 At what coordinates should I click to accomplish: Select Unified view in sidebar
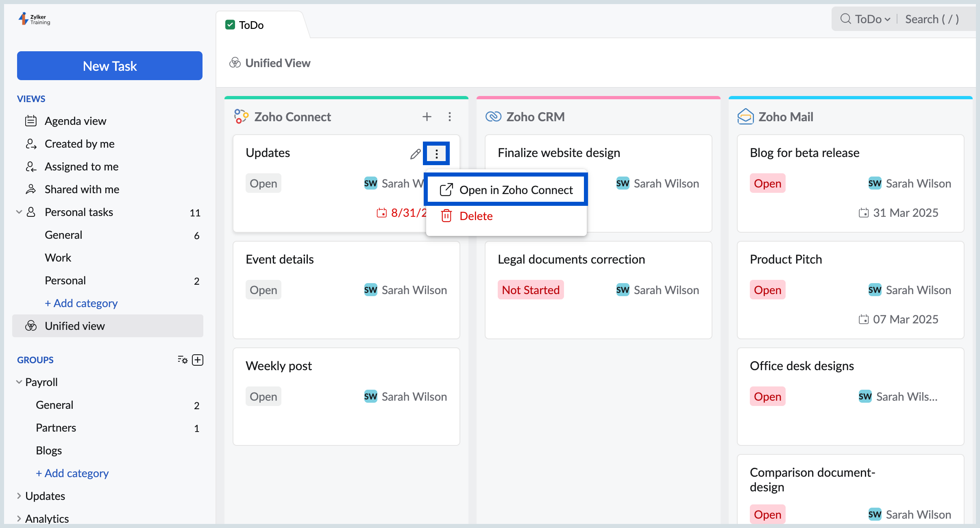108,326
